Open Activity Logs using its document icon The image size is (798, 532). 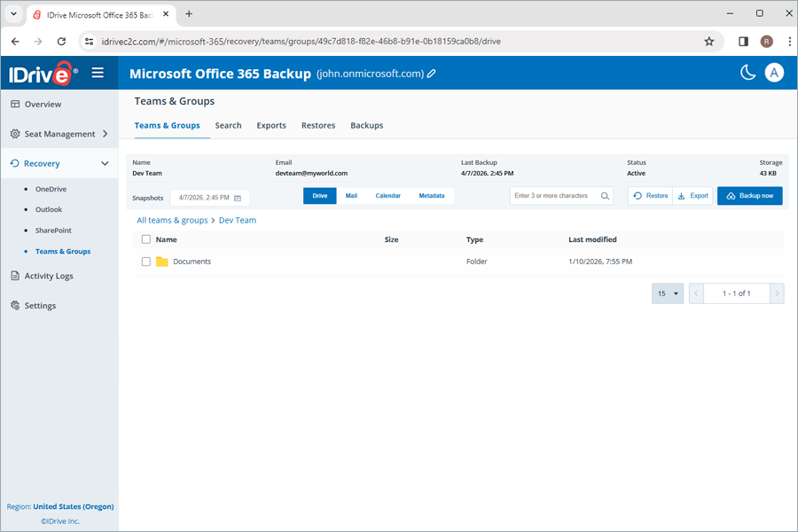(14, 276)
